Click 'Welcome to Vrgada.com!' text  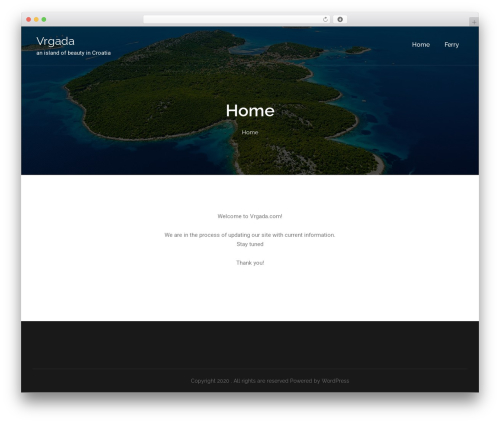(250, 216)
